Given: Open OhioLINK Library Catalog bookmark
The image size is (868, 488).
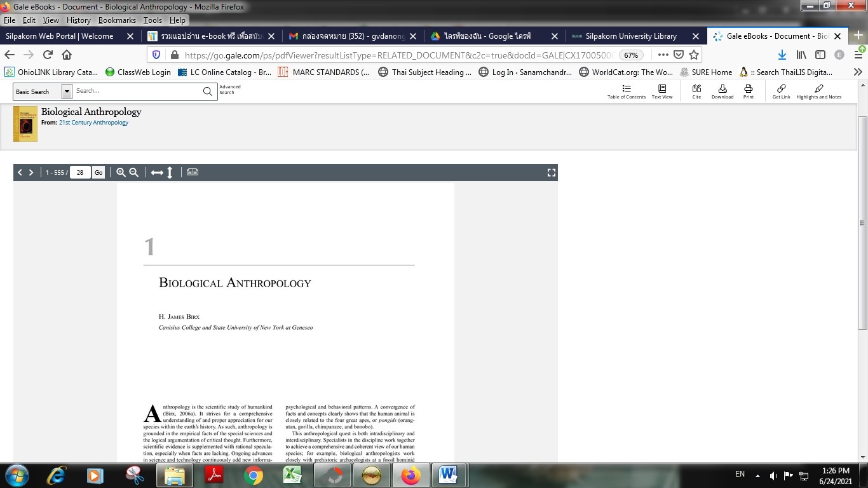Looking at the screenshot, I should [52, 72].
